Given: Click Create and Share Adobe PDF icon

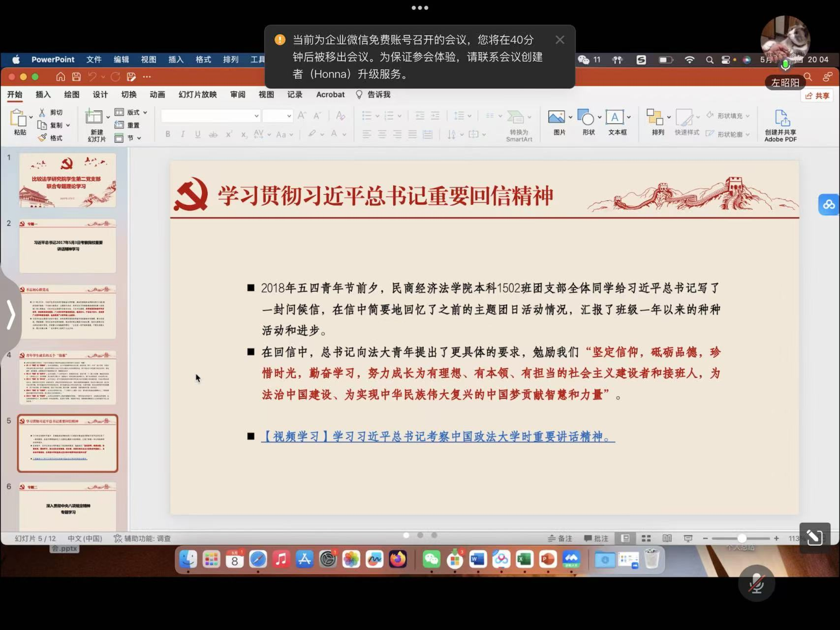Looking at the screenshot, I should point(781,119).
